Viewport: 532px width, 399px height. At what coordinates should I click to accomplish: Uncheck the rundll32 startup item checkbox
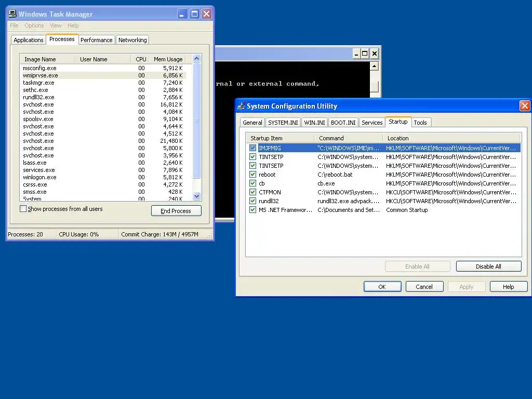pyautogui.click(x=252, y=201)
